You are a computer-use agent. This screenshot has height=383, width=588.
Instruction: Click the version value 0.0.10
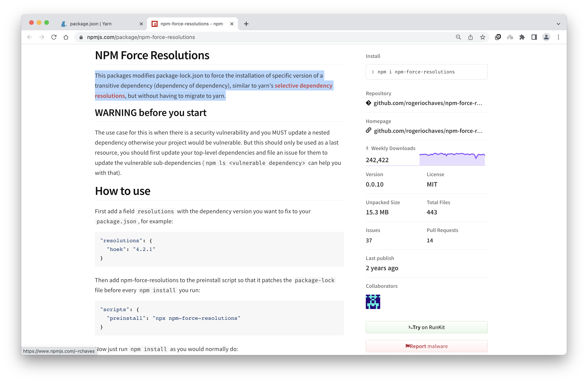point(375,184)
